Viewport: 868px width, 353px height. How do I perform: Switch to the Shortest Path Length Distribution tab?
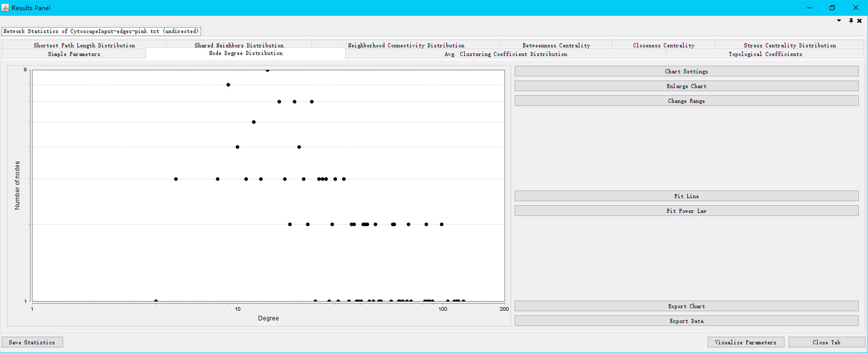tap(84, 45)
